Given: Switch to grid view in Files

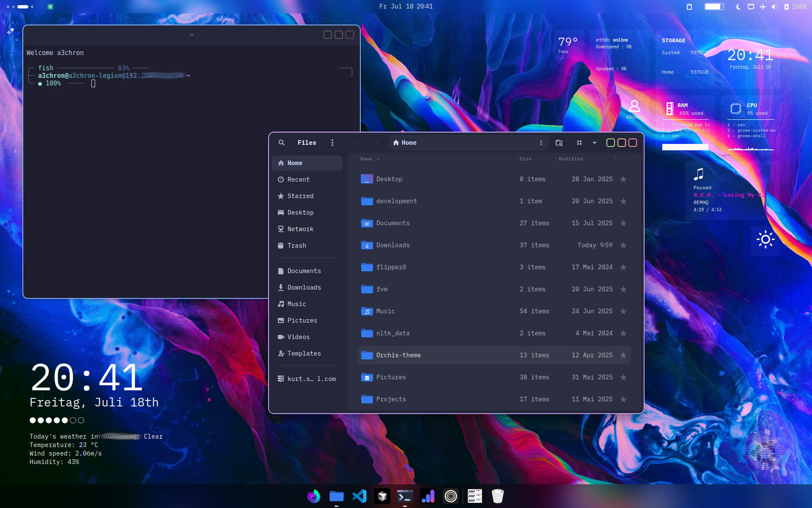Looking at the screenshot, I should (579, 143).
